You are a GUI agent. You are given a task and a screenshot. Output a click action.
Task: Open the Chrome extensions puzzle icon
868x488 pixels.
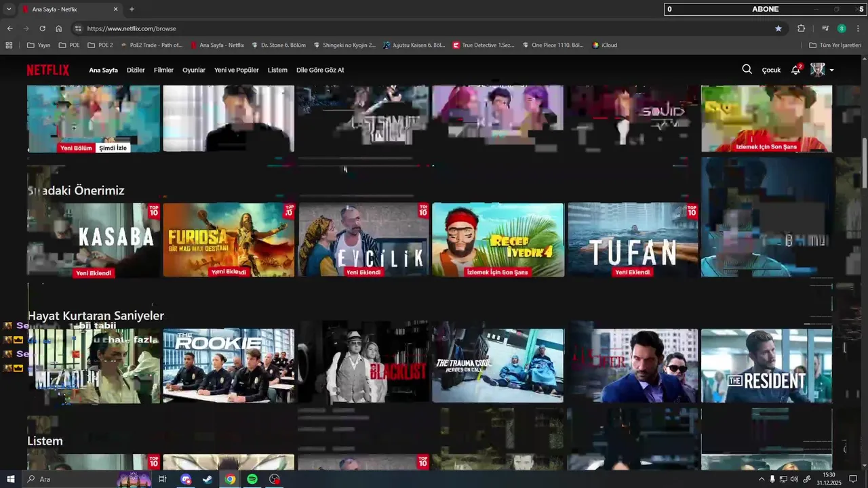(801, 28)
